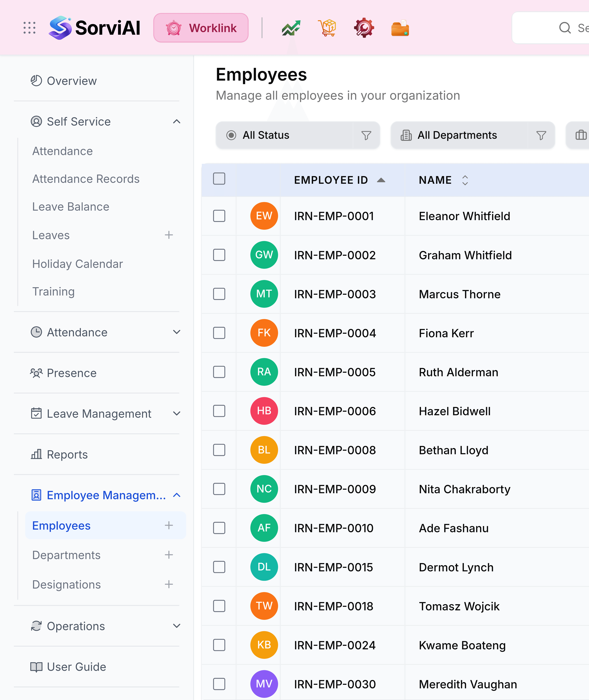Screen dimensions: 589x700
Task: Check the box for IRN-EMP-0006
Action: [x=219, y=411]
